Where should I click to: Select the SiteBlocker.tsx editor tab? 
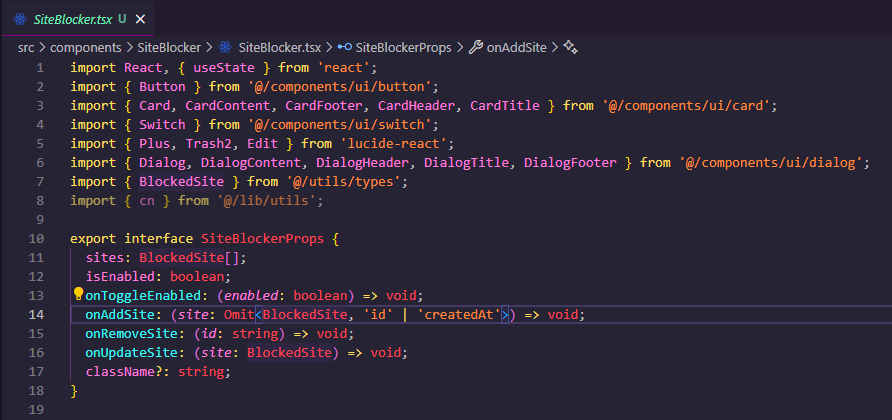[x=77, y=19]
